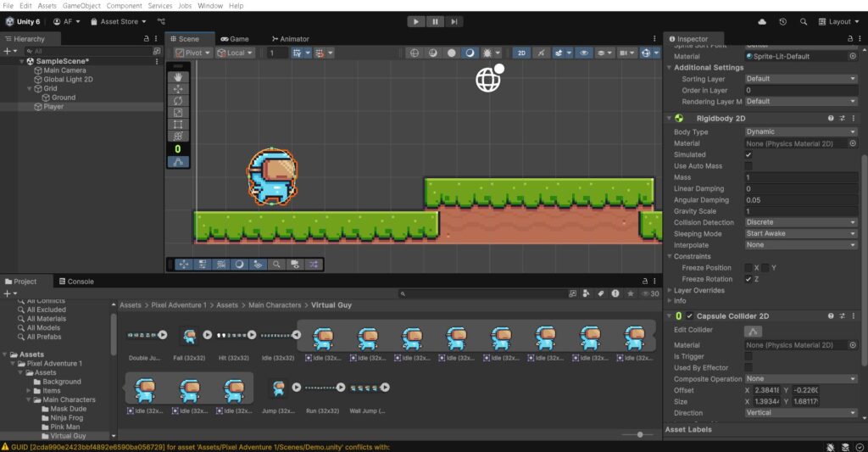Select the Hand view tool
The width and height of the screenshot is (868, 452).
(x=178, y=77)
